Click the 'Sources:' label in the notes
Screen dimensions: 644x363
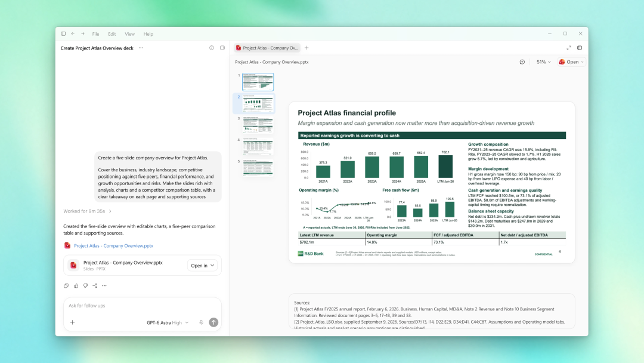pyautogui.click(x=302, y=303)
